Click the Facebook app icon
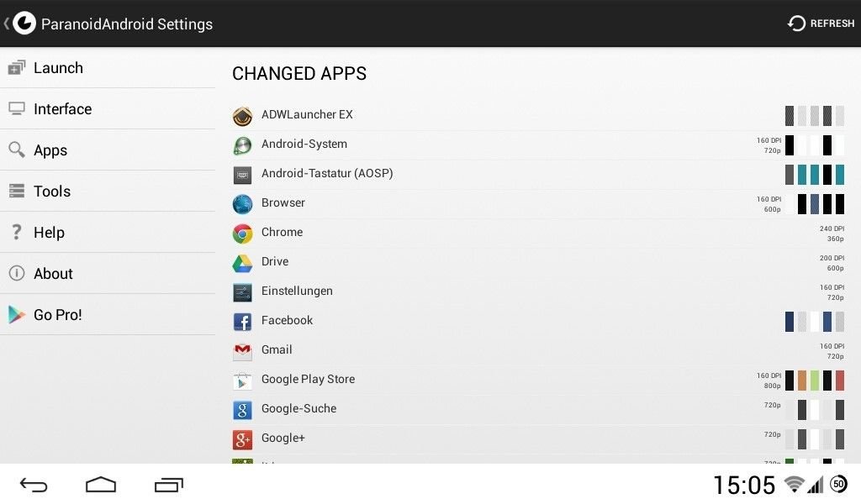Screen dimensions: 861x504 click(x=242, y=322)
